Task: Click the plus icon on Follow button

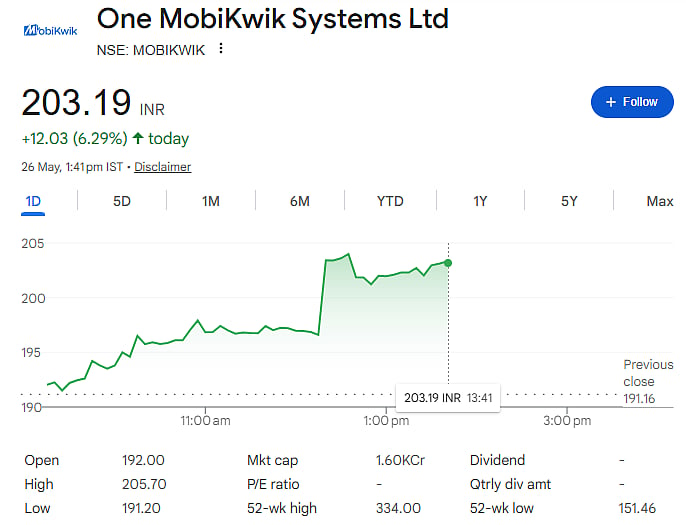Action: tap(611, 102)
